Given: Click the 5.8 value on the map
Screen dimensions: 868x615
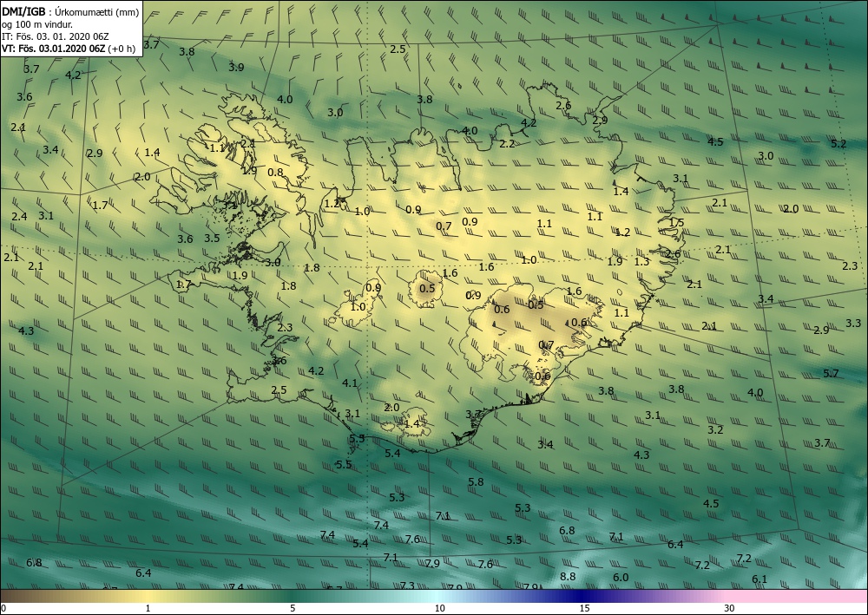Looking at the screenshot, I should click(x=476, y=482).
